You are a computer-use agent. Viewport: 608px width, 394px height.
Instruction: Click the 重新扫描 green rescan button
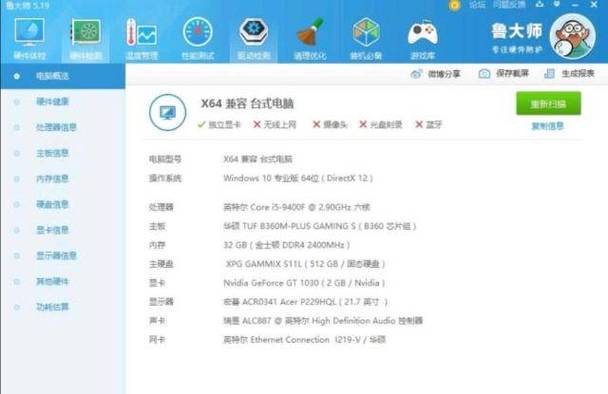(548, 104)
